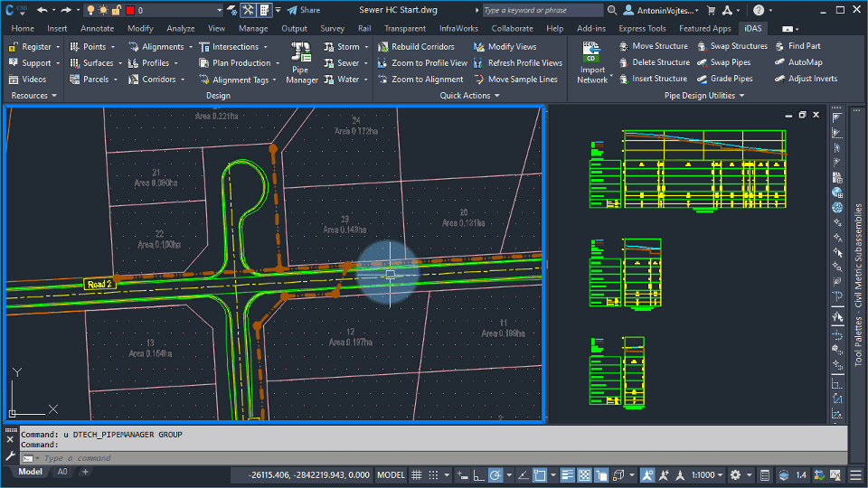Open the 1:1000 annotation scale dropdown
The height and width of the screenshot is (488, 868).
(x=707, y=474)
